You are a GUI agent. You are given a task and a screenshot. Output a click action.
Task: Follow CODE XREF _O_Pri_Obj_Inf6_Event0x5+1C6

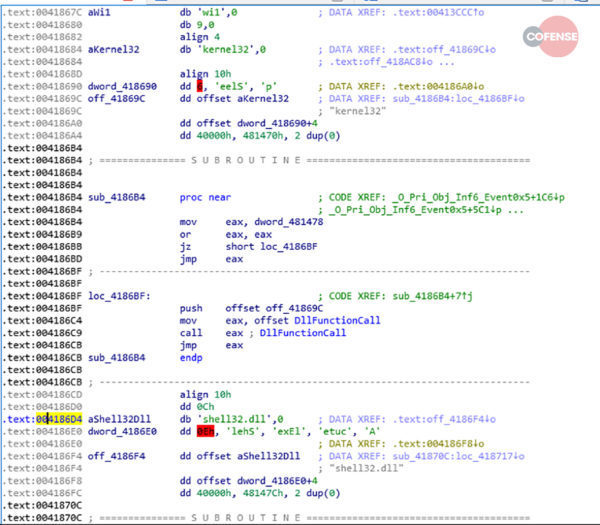tap(474, 198)
